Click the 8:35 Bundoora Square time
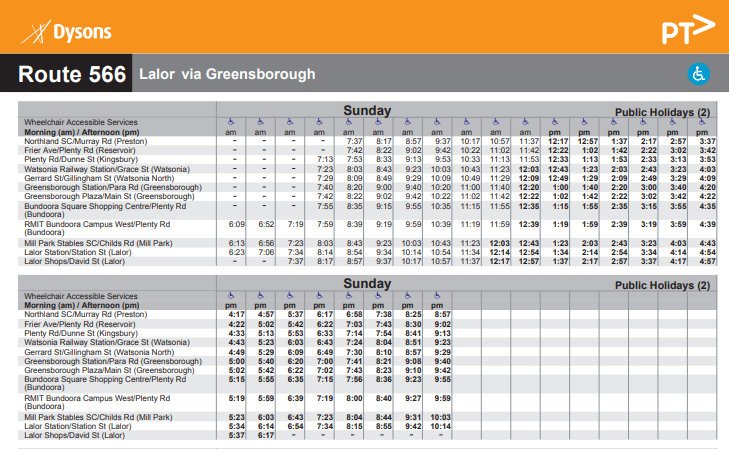This screenshot has height=449, width=729. 355,206
